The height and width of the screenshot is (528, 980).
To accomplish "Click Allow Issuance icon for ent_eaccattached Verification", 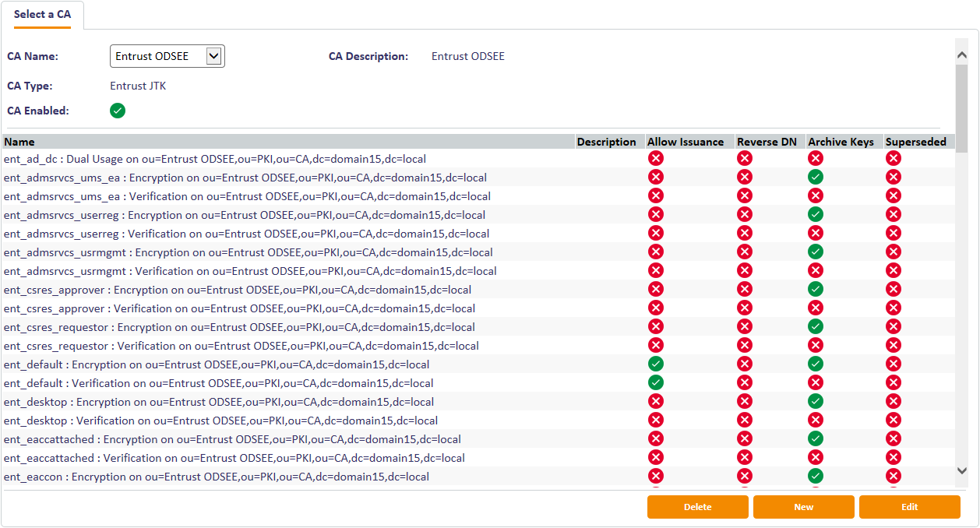I will (x=656, y=457).
